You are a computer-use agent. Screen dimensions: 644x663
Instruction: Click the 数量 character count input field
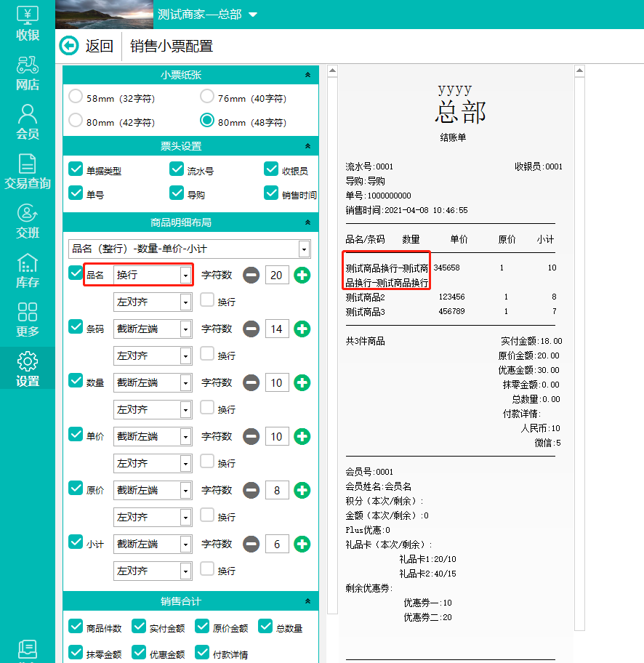[277, 382]
